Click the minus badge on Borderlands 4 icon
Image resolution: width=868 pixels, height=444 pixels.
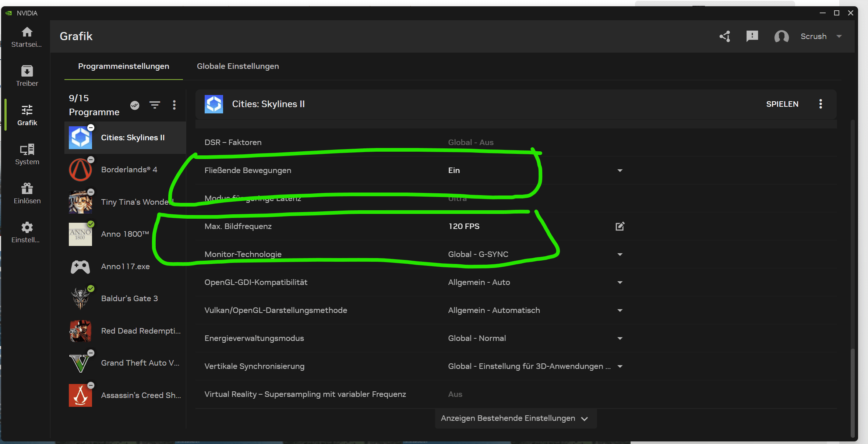tap(91, 160)
